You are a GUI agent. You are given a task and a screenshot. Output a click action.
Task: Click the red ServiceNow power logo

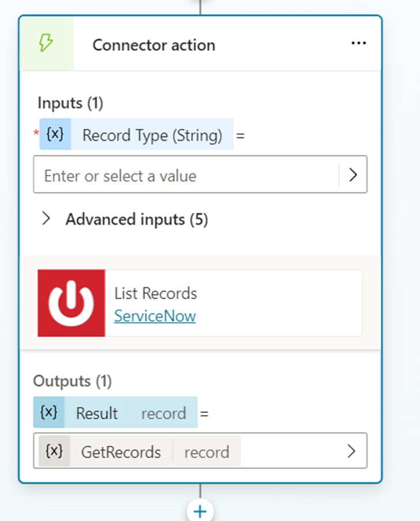(72, 303)
